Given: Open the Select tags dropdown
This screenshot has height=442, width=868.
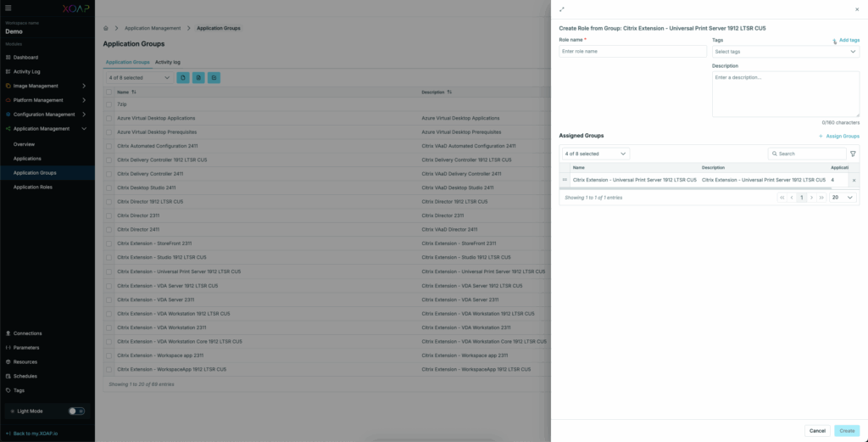Looking at the screenshot, I should (785, 52).
